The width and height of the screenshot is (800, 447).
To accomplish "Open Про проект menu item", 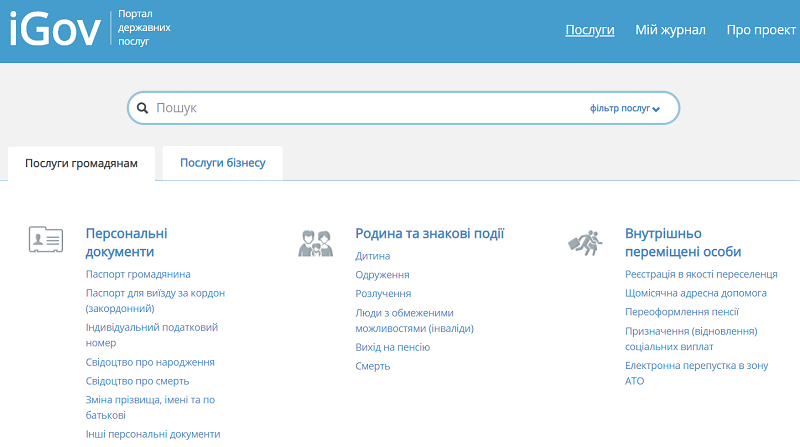I will (x=761, y=30).
